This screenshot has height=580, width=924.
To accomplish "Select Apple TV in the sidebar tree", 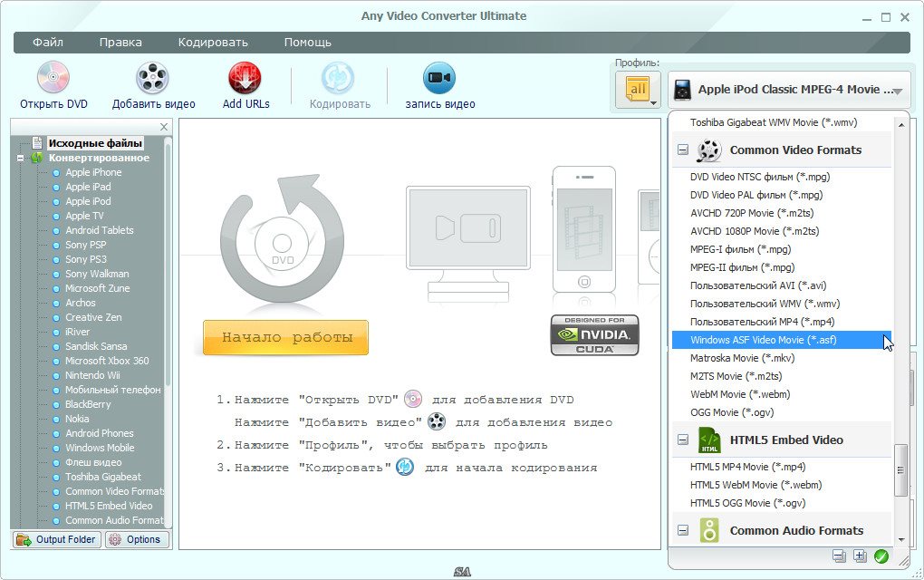I will click(84, 216).
